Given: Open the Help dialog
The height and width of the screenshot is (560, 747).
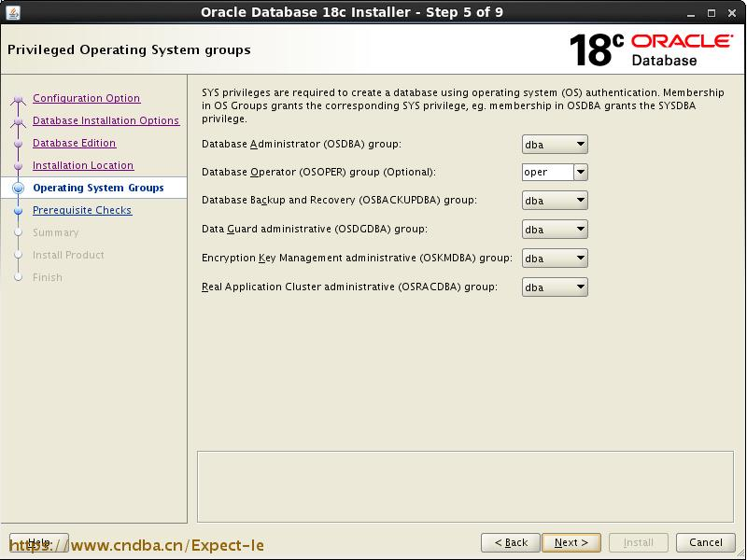Looking at the screenshot, I should (38, 542).
